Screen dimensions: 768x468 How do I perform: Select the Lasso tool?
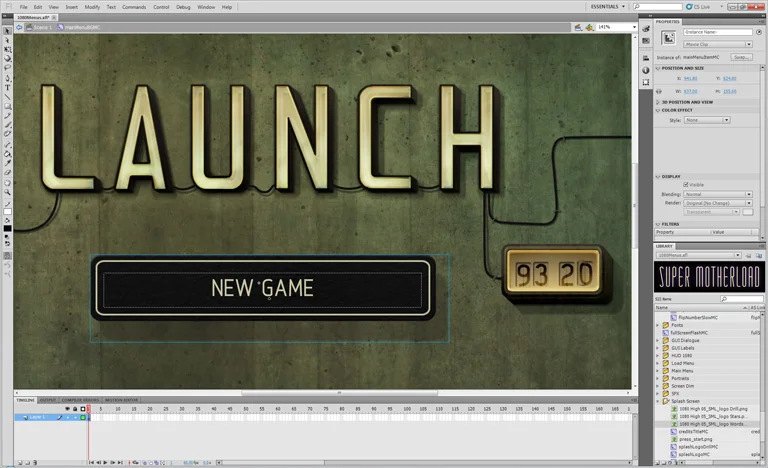tap(7, 67)
